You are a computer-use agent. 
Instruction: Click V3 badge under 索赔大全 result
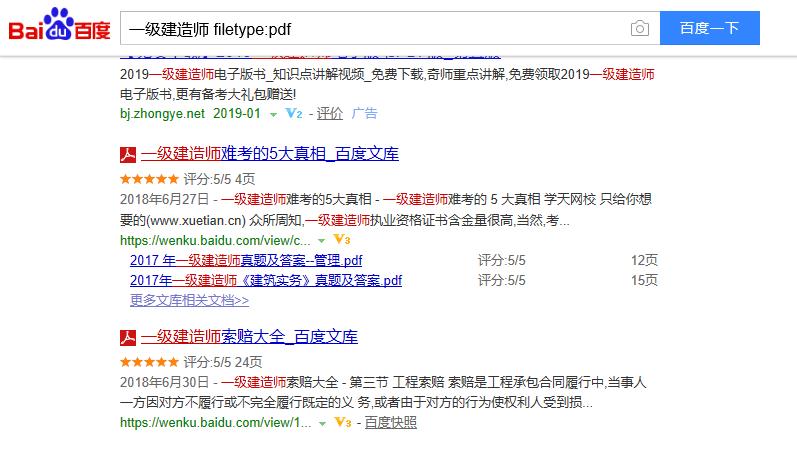[343, 422]
